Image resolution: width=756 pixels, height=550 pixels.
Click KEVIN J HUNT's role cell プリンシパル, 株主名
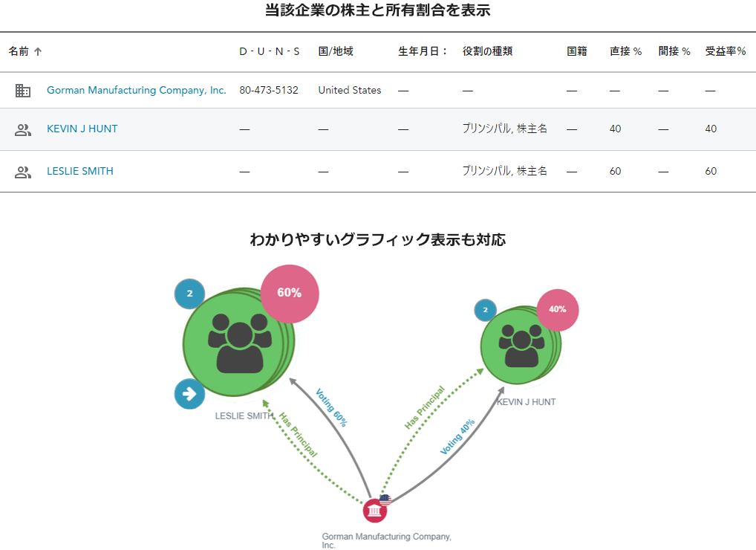tap(505, 129)
